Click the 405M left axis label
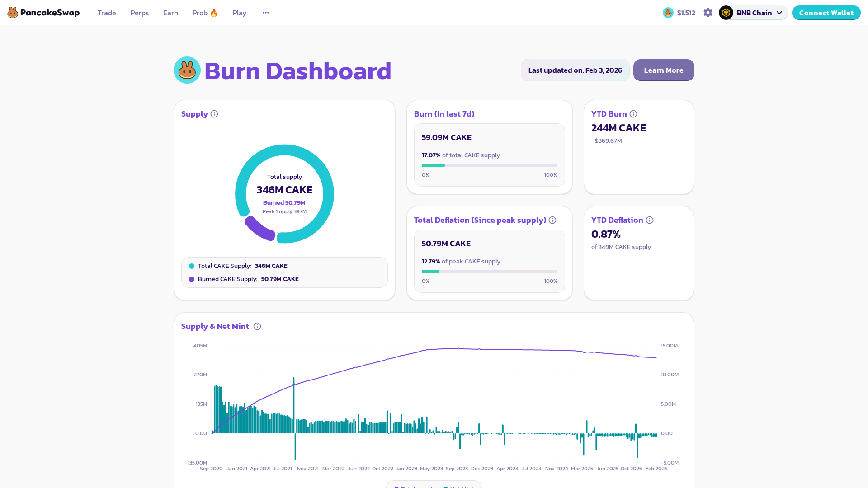 click(x=200, y=346)
